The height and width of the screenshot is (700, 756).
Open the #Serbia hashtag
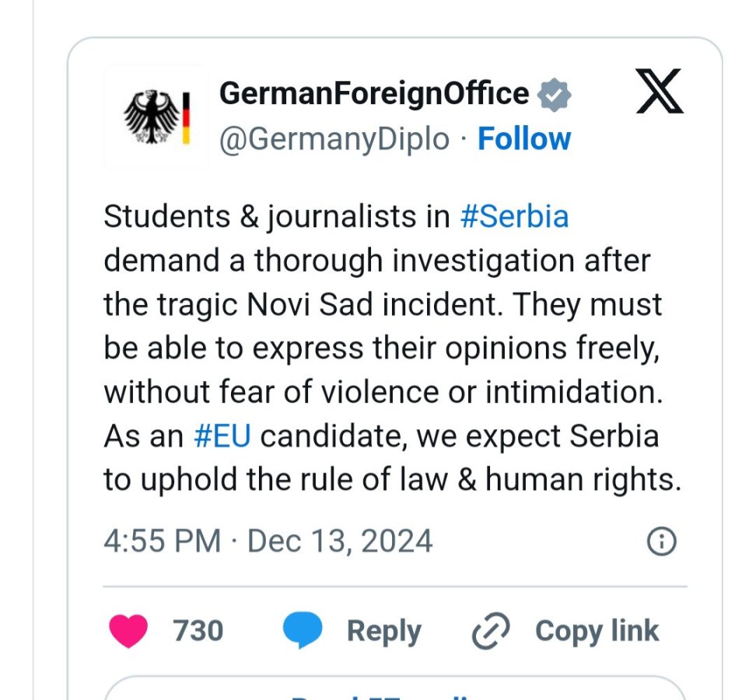[514, 216]
